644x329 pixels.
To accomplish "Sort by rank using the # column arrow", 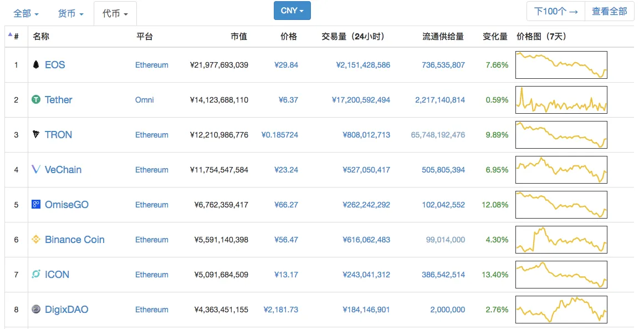I will click(11, 35).
